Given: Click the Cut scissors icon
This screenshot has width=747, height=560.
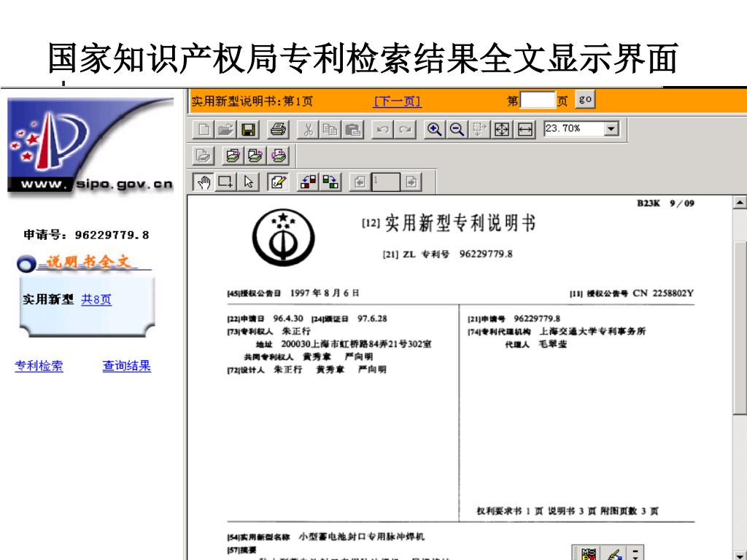Looking at the screenshot, I should coord(308,130).
